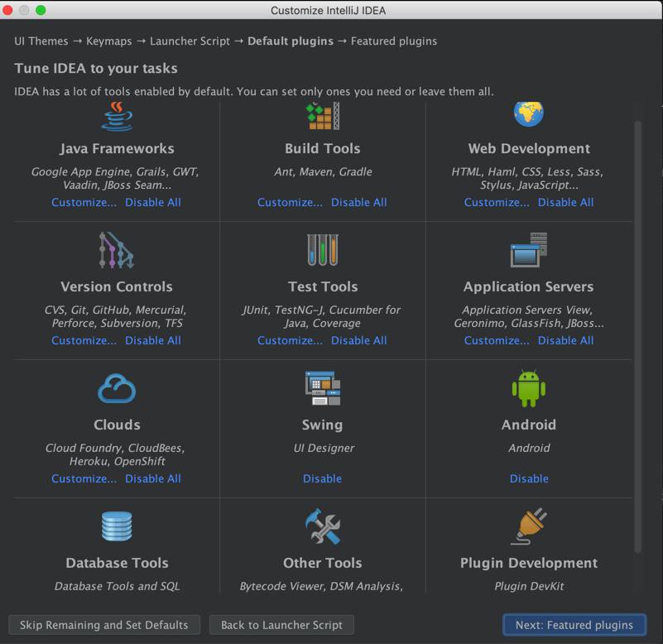Disable the Android plugin
The image size is (663, 644).
point(529,478)
